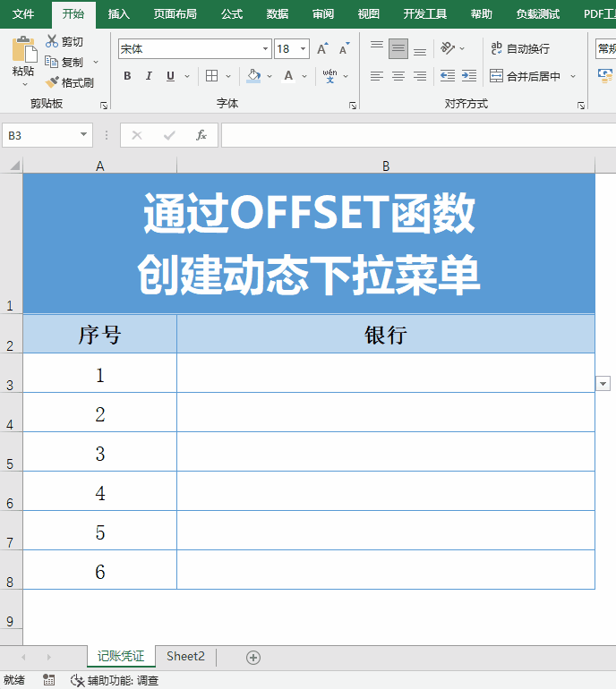Click the 银行 header cell
This screenshot has width=616, height=689.
pos(386,334)
